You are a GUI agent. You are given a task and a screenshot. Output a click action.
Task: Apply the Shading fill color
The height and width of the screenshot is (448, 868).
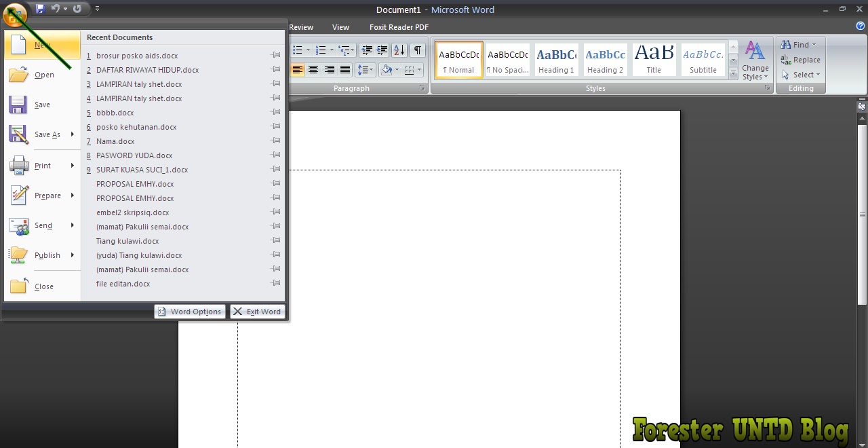pyautogui.click(x=386, y=70)
